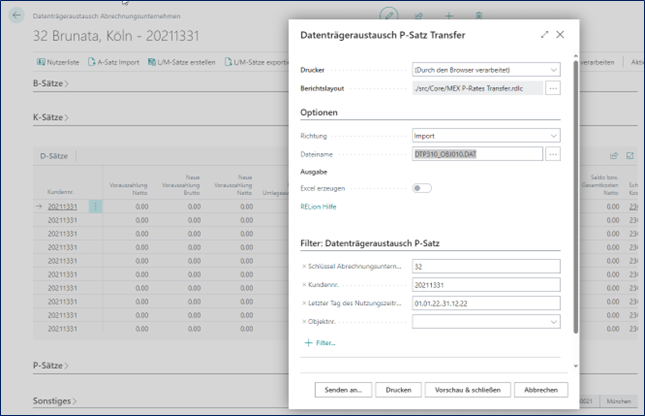The width and height of the screenshot is (645, 416).
Task: Remove the Kundennr. filter with its x icon
Action: pyautogui.click(x=304, y=284)
